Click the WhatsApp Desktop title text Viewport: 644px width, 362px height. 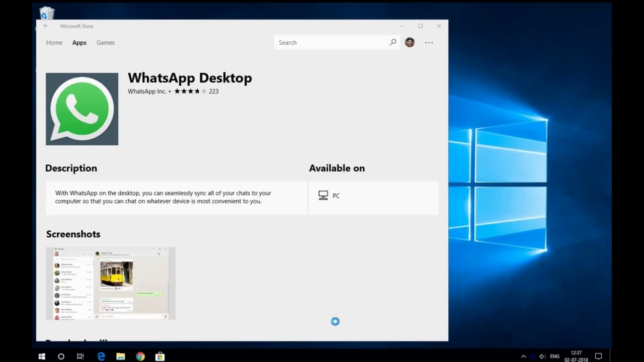(x=190, y=78)
